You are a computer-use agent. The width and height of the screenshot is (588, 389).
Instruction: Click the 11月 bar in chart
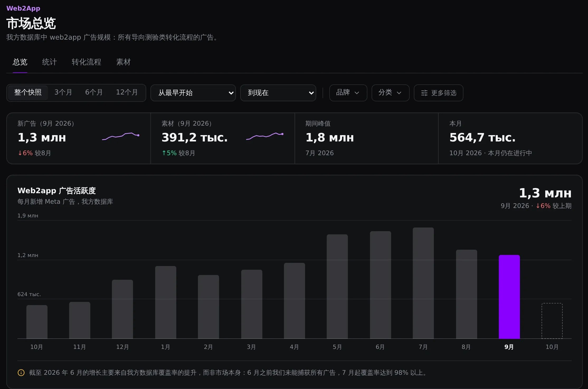pos(79,320)
